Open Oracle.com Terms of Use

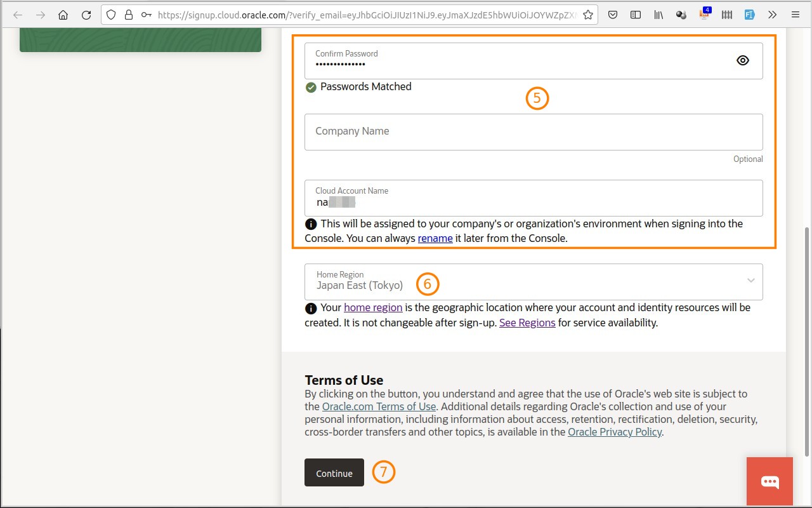point(379,406)
